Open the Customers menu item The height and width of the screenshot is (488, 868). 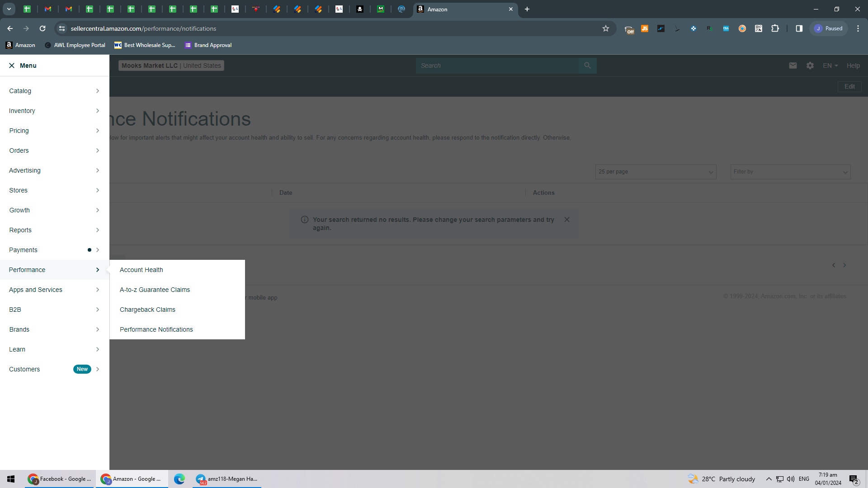click(55, 369)
